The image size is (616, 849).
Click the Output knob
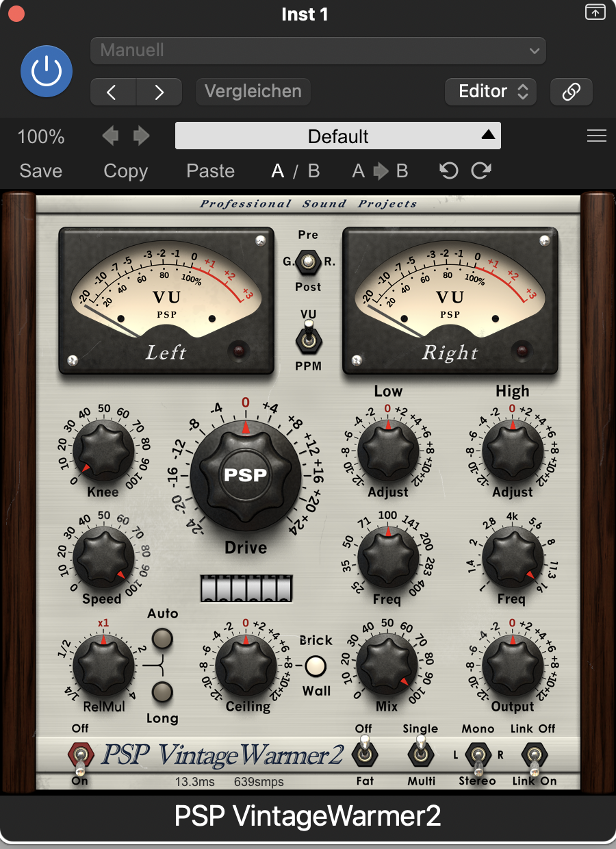click(x=513, y=666)
